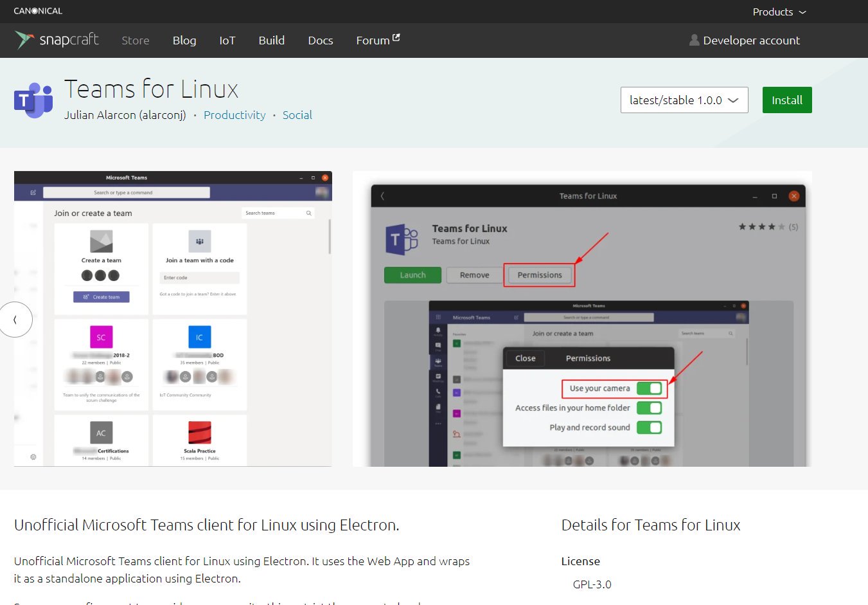Open the Docs menu item
Viewport: 868px width, 605px height.
click(x=321, y=41)
